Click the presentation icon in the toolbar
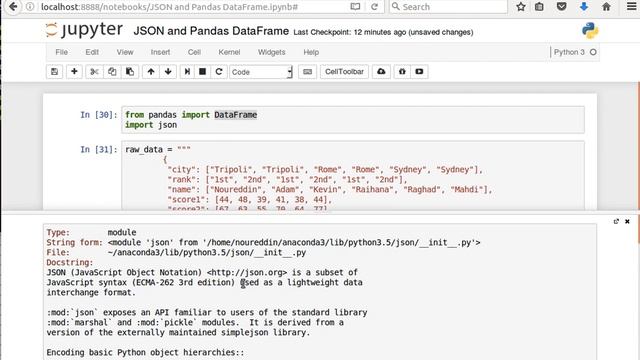640x360 pixels. [419, 72]
